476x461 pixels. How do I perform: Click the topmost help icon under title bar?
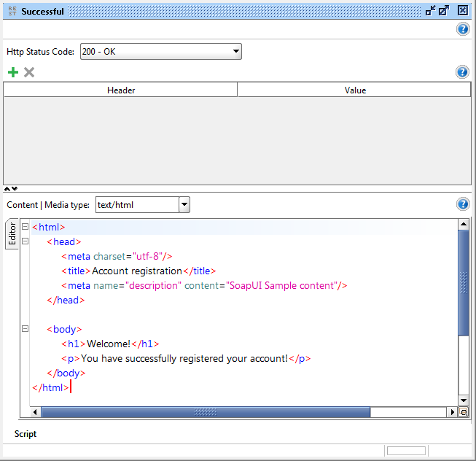[x=462, y=29]
